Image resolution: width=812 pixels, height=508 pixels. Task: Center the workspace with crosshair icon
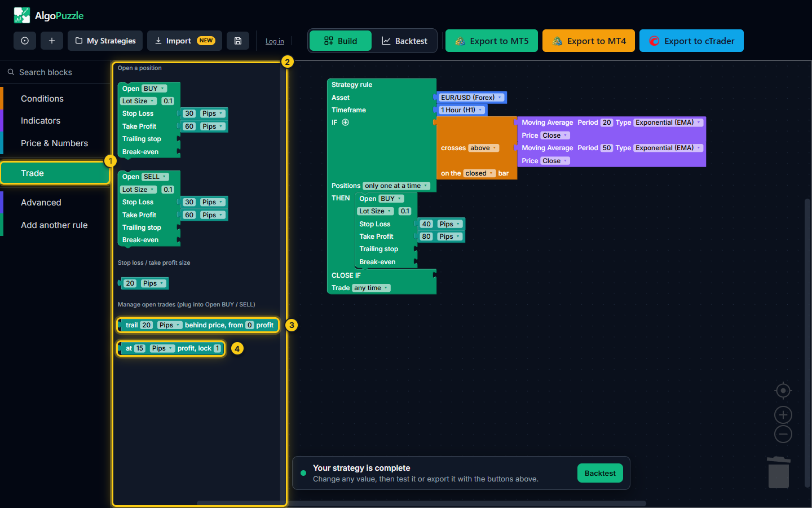pyautogui.click(x=783, y=391)
